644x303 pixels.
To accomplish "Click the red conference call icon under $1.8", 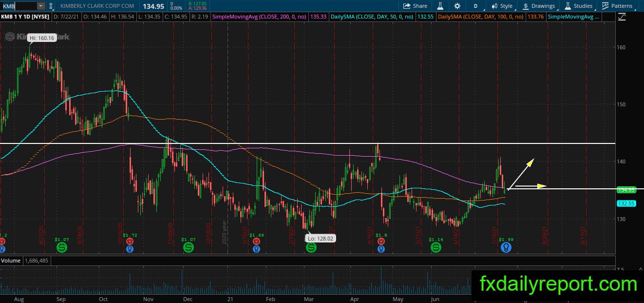I will [x=381, y=242].
